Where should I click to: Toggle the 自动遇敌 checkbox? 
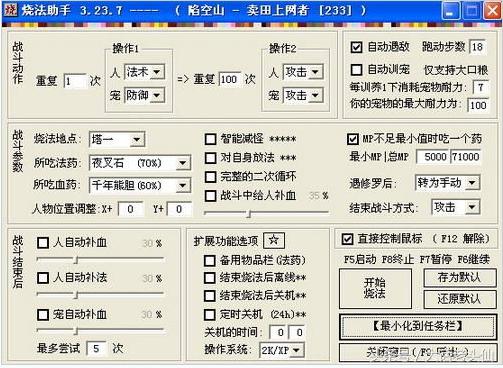coord(356,47)
